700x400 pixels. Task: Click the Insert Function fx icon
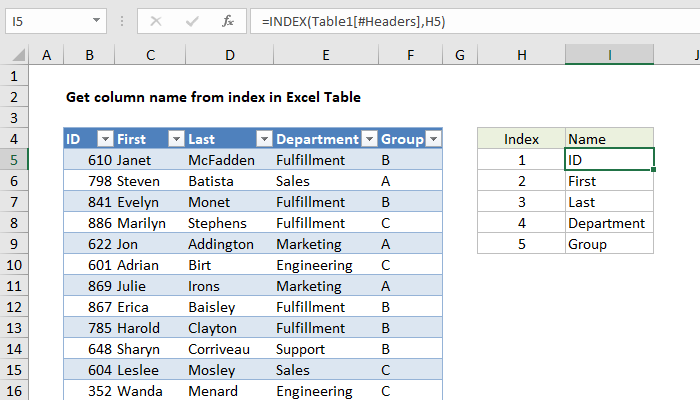point(227,20)
